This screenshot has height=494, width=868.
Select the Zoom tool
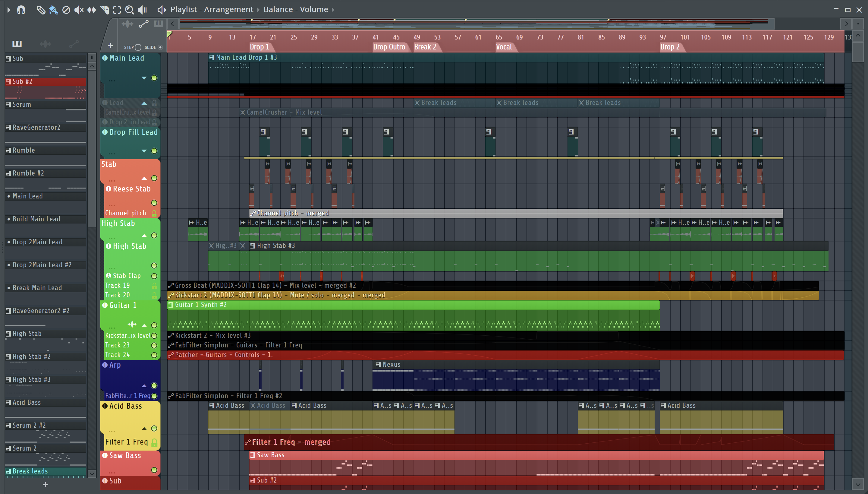coord(129,10)
